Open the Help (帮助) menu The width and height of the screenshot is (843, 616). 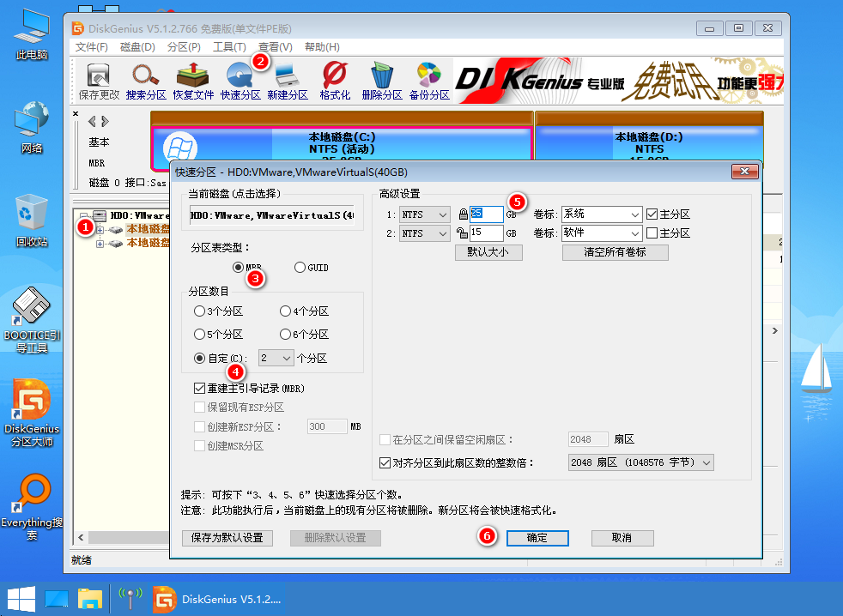click(x=322, y=47)
